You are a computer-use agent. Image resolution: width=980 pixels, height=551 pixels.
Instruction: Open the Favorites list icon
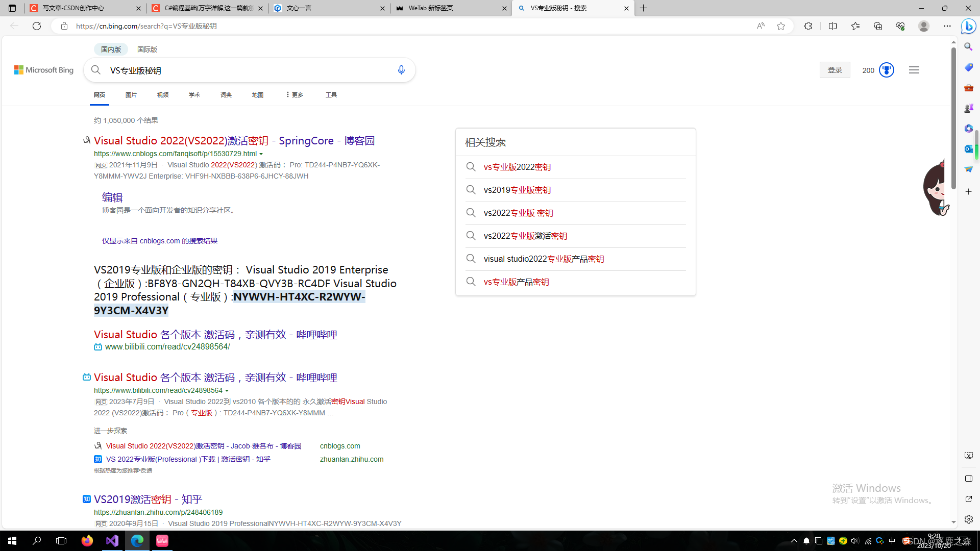(855, 26)
